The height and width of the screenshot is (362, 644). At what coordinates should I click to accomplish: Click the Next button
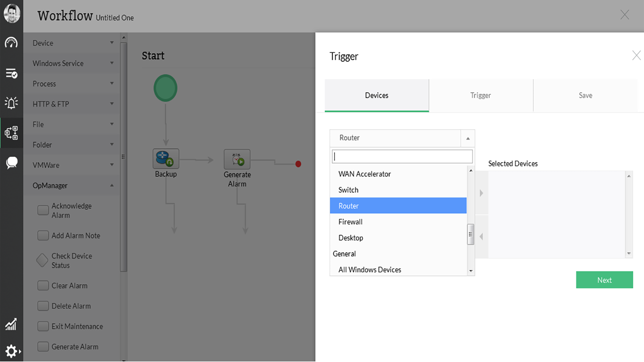click(x=604, y=280)
